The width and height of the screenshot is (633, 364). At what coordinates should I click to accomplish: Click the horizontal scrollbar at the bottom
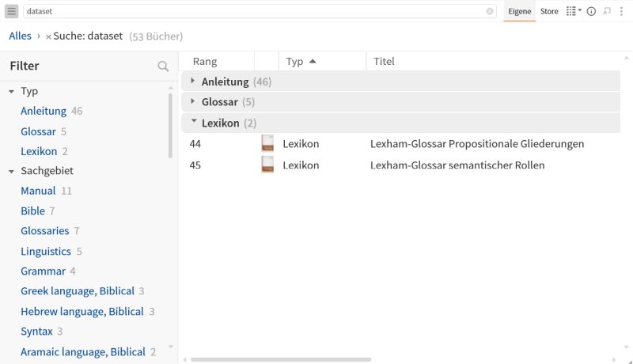[x=281, y=359]
